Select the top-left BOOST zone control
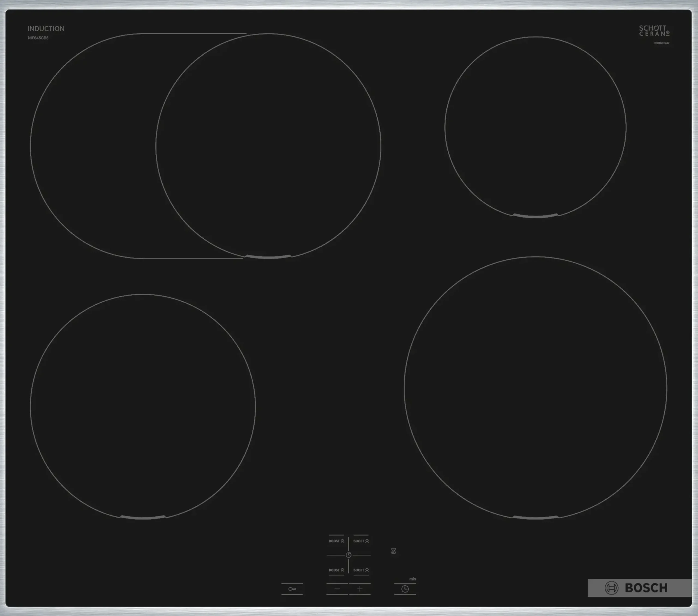 click(x=336, y=541)
